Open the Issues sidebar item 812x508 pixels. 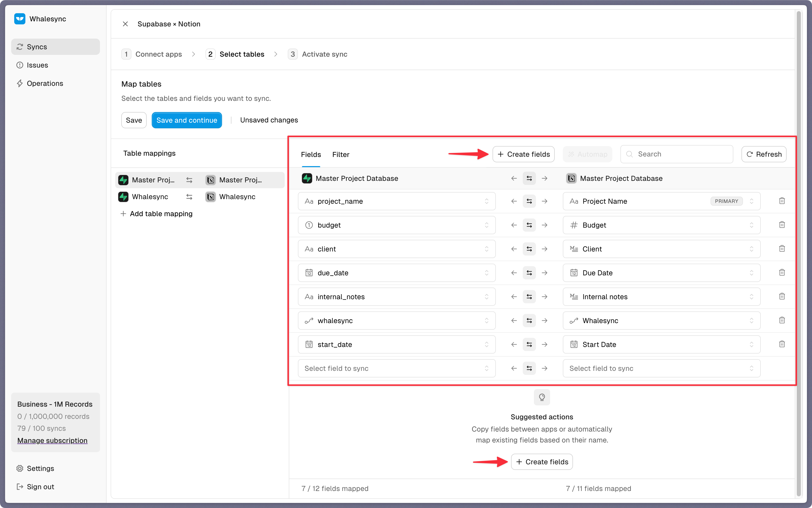click(55, 65)
